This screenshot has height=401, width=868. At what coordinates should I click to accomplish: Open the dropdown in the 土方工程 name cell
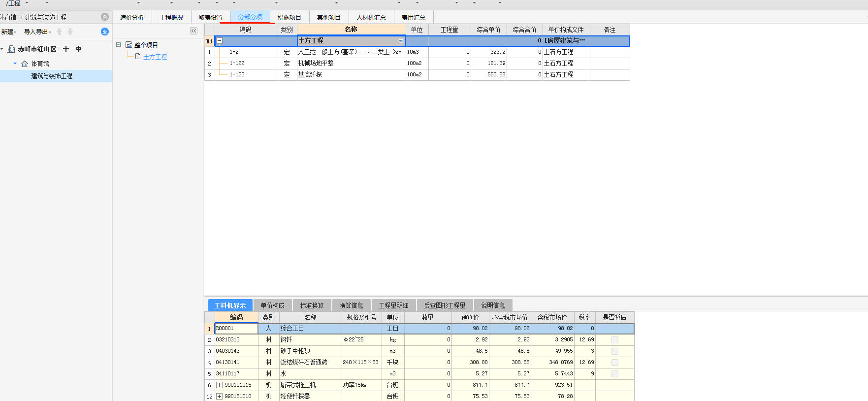pyautogui.click(x=400, y=41)
